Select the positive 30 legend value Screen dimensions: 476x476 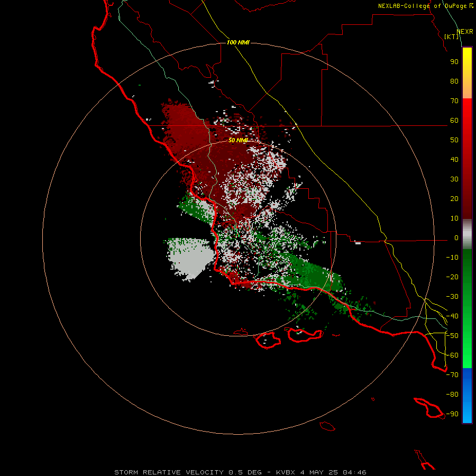[x=454, y=179]
